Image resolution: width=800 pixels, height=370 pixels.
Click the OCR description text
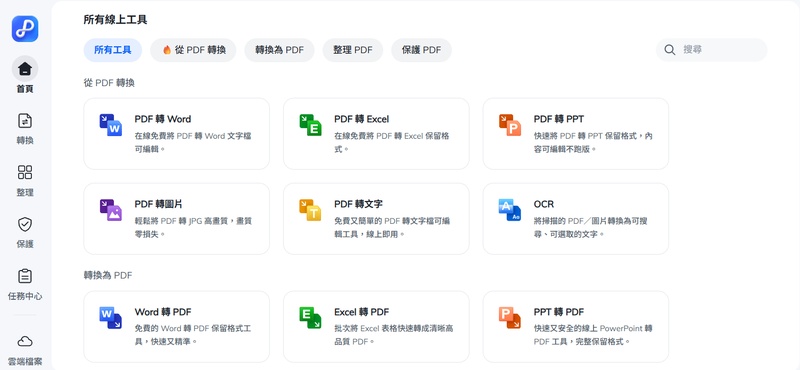[591, 228]
